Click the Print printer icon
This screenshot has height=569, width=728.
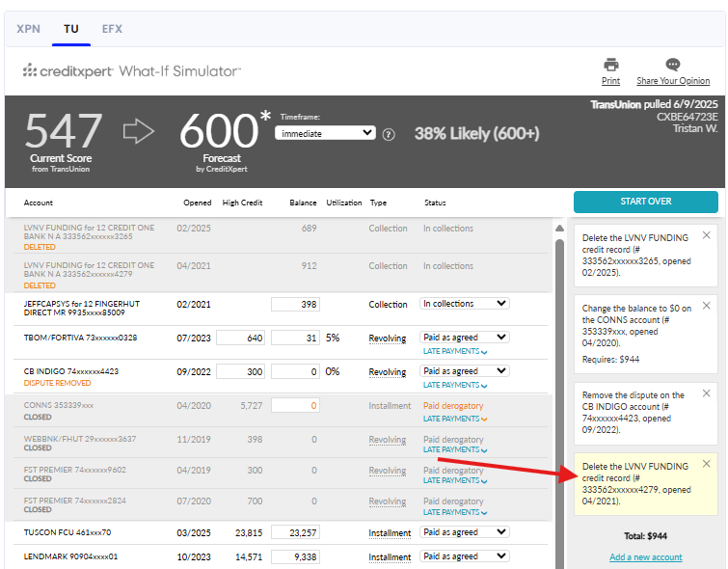[x=610, y=66]
